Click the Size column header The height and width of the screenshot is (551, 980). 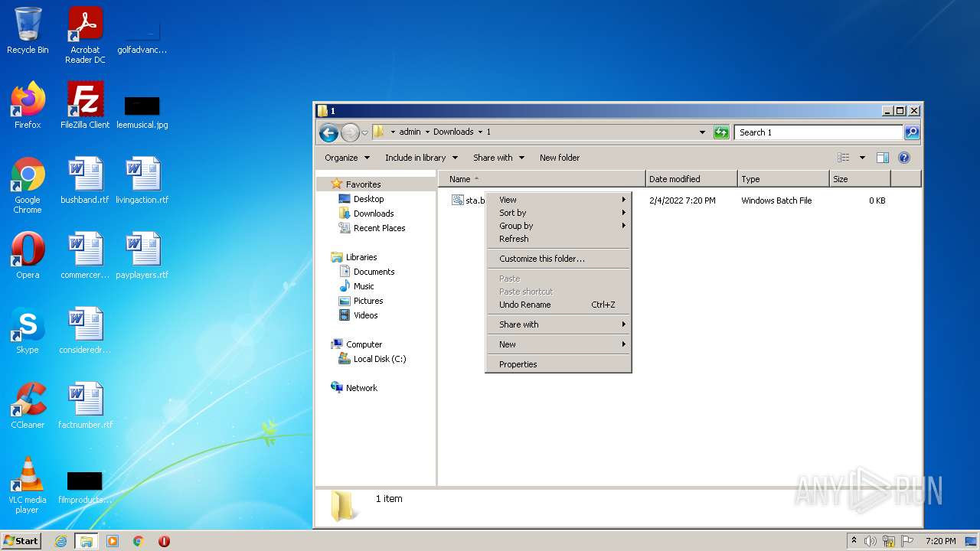(860, 179)
